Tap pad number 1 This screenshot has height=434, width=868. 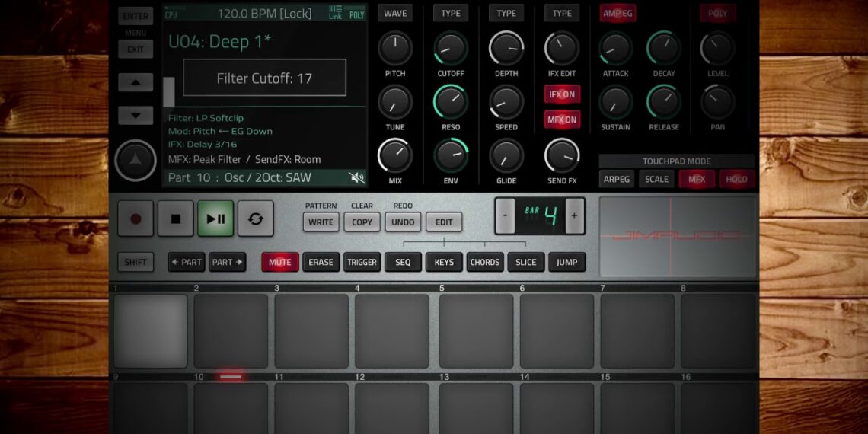pos(150,331)
